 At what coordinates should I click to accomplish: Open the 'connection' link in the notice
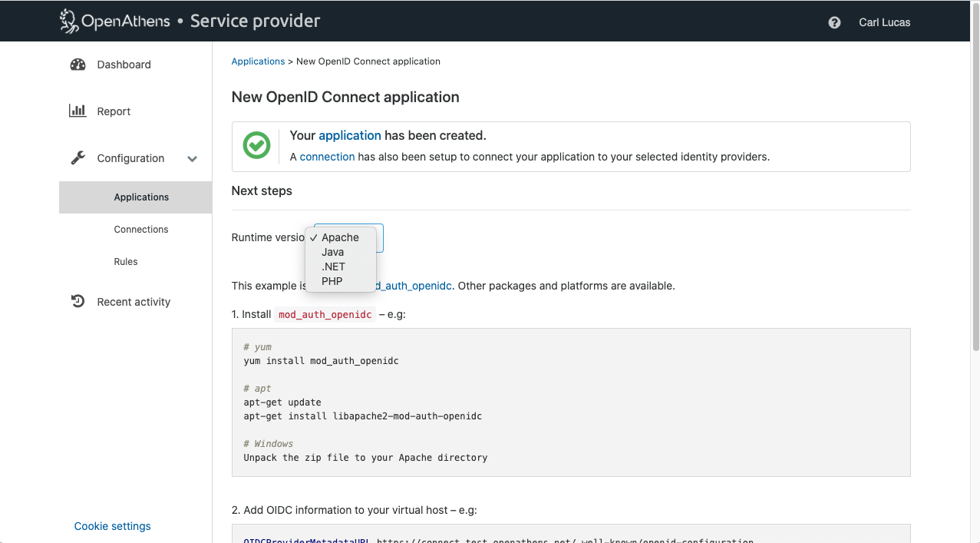pyautogui.click(x=327, y=157)
